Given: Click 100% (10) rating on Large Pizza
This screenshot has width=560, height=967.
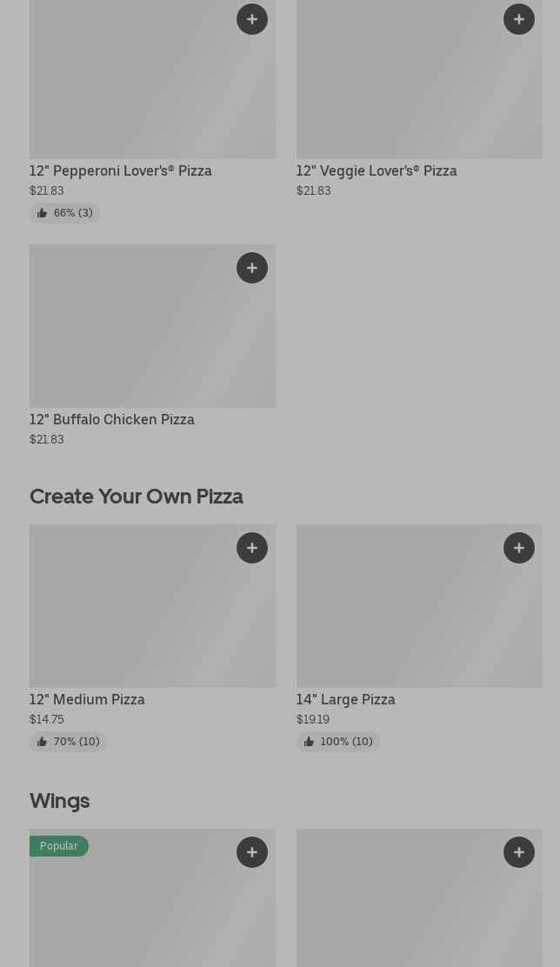Looking at the screenshot, I should pyautogui.click(x=337, y=742).
